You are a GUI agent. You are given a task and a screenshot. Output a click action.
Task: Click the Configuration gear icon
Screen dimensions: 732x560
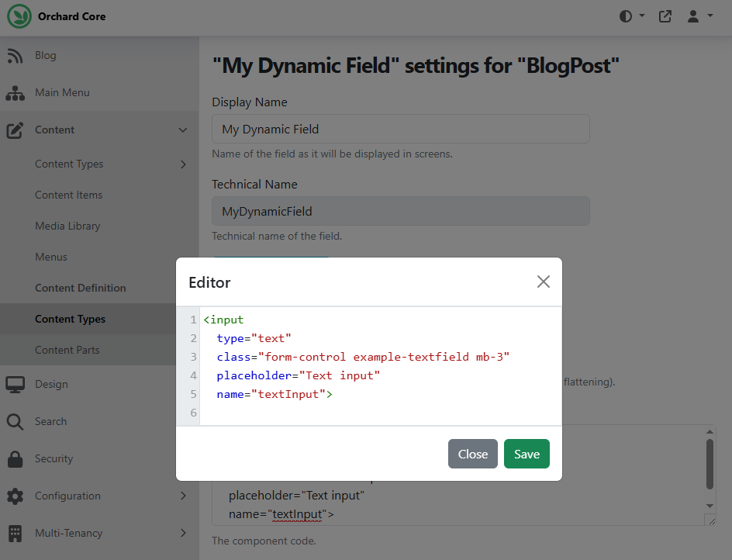click(15, 496)
